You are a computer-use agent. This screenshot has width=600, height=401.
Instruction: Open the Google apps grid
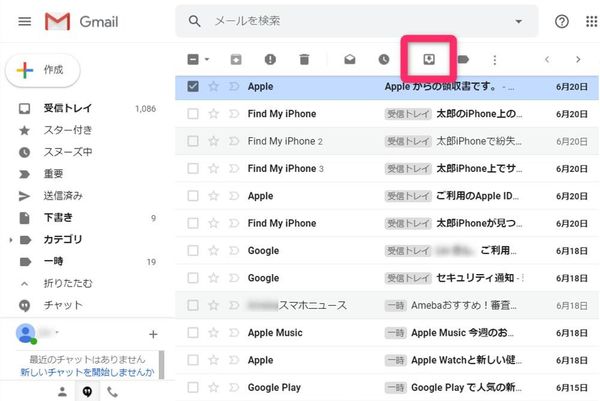592,21
